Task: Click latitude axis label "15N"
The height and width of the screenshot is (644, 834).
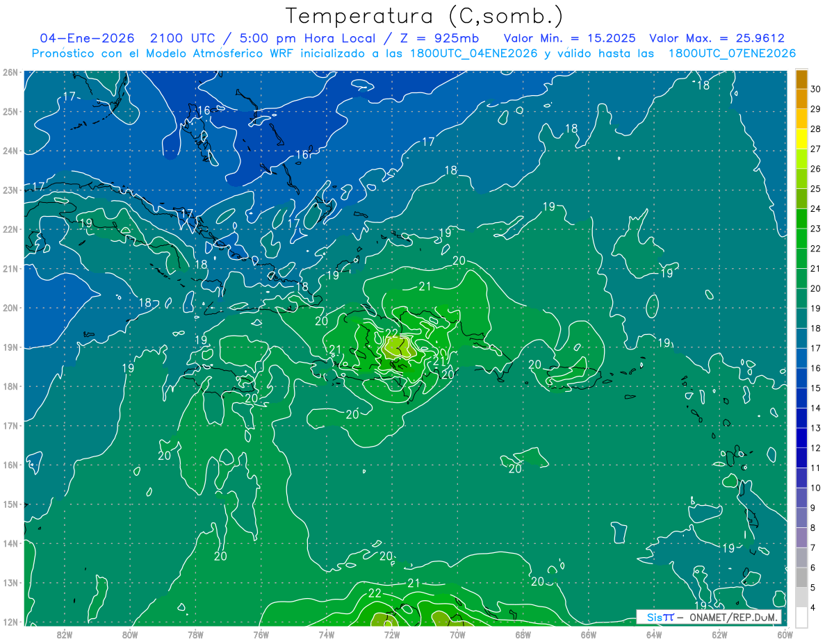Action: pos(10,504)
